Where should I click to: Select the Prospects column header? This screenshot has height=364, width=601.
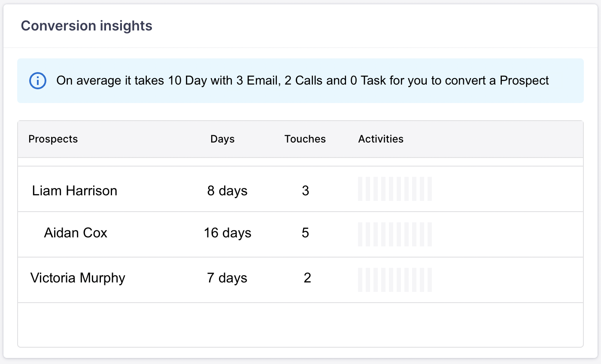[x=53, y=139]
